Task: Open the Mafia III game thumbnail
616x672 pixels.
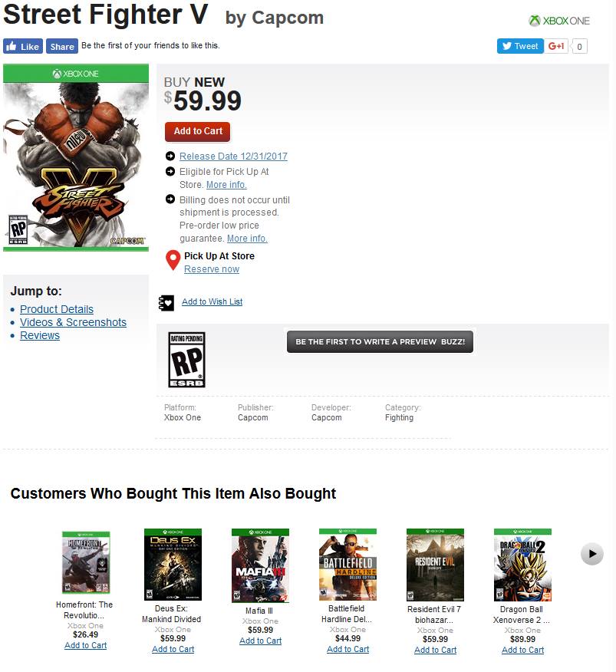Action: tap(260, 565)
